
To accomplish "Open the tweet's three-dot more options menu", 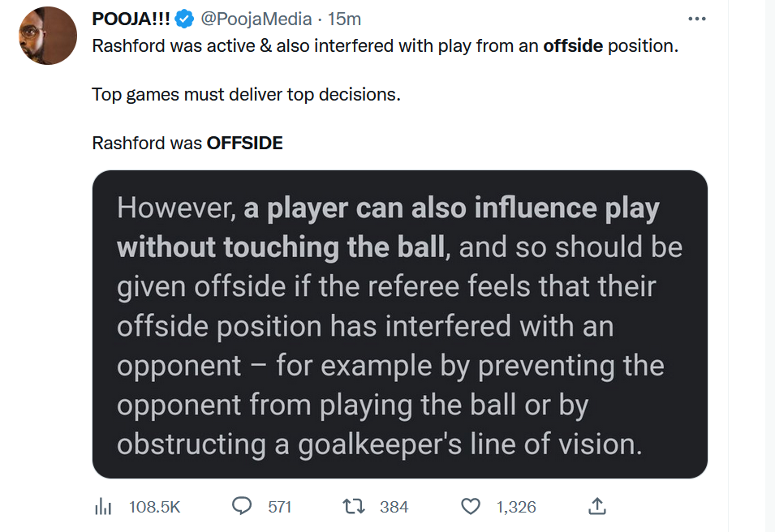I will (x=696, y=19).
